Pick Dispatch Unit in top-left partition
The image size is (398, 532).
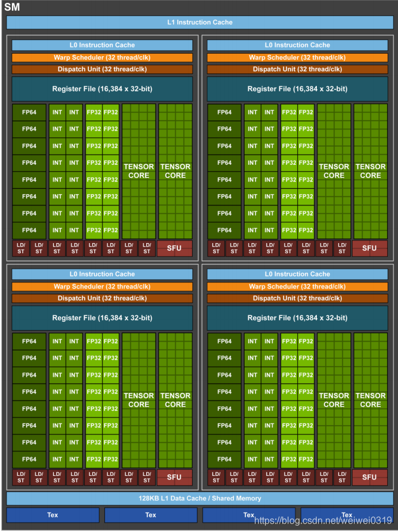coord(102,69)
